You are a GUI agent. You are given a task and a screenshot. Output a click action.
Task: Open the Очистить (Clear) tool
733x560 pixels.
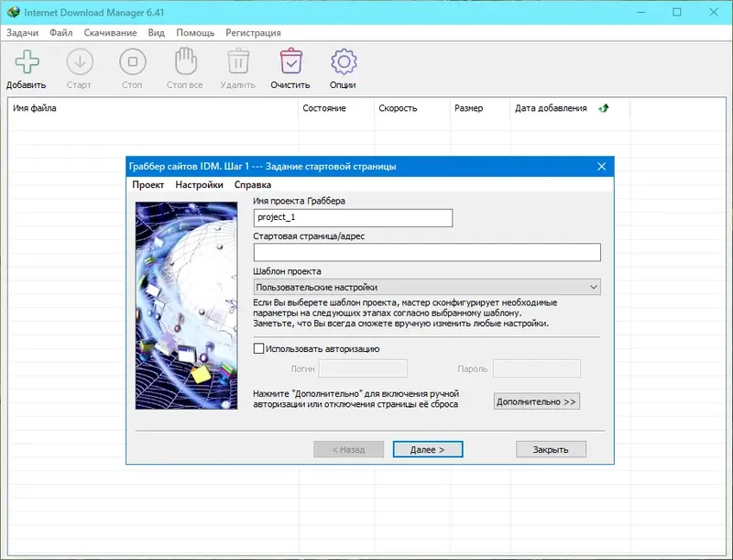tap(290, 64)
